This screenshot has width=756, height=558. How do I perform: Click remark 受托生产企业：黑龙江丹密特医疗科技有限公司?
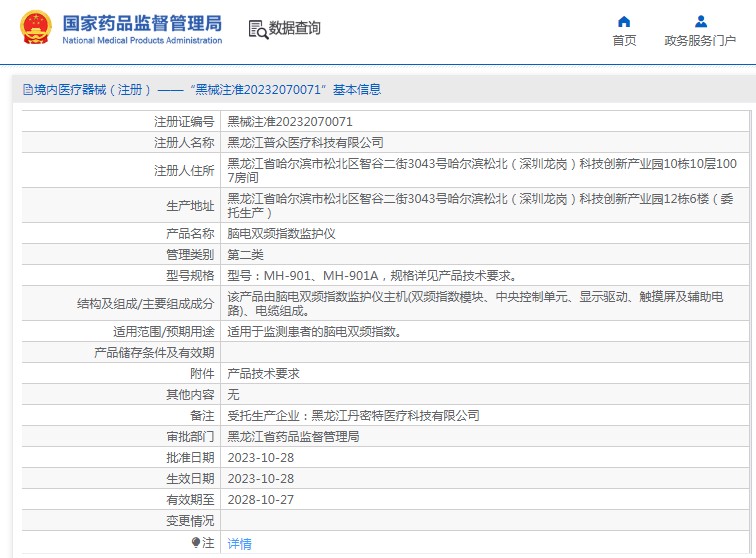click(x=353, y=416)
